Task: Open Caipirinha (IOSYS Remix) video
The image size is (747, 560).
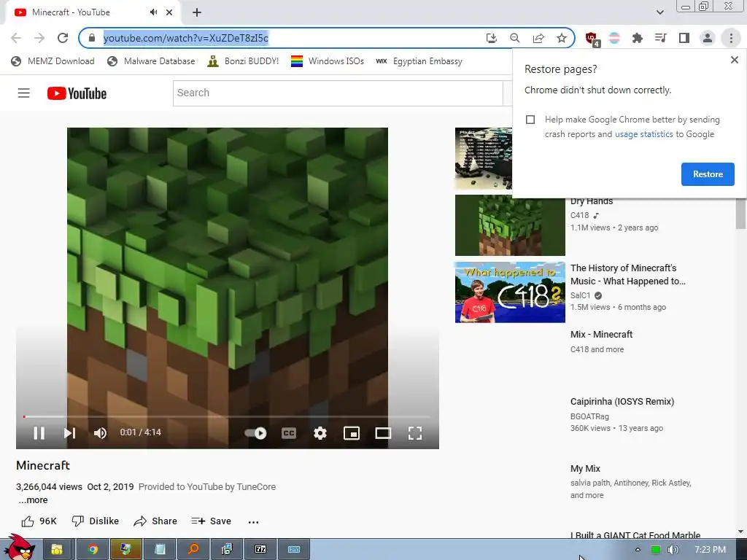Action: point(622,402)
